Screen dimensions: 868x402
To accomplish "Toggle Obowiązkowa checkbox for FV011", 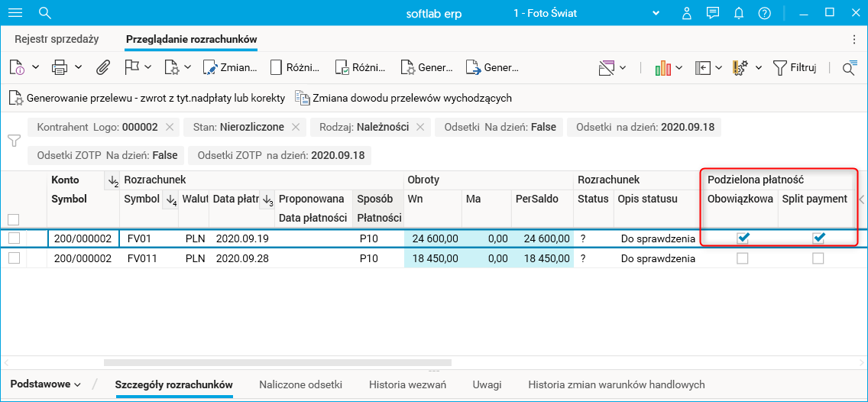I will pyautogui.click(x=743, y=258).
